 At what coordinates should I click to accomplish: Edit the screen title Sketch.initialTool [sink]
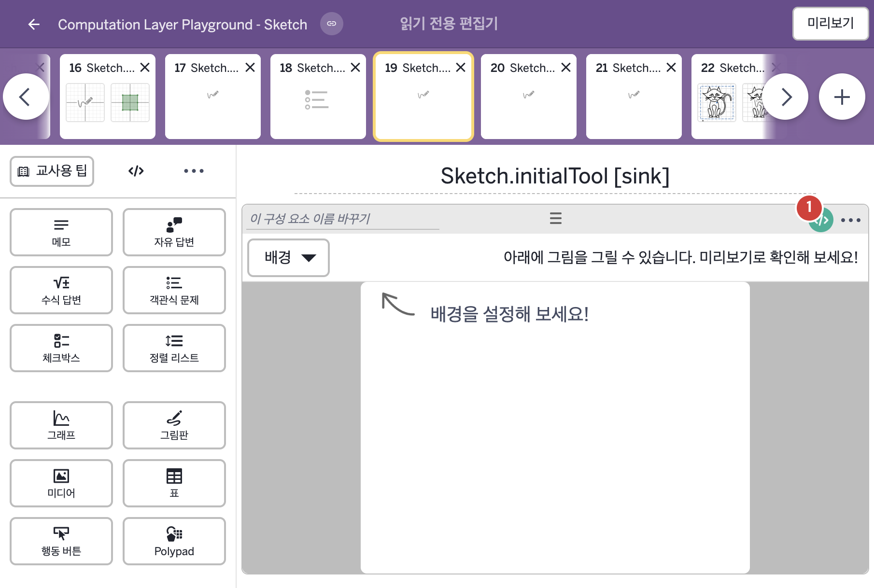pos(555,176)
